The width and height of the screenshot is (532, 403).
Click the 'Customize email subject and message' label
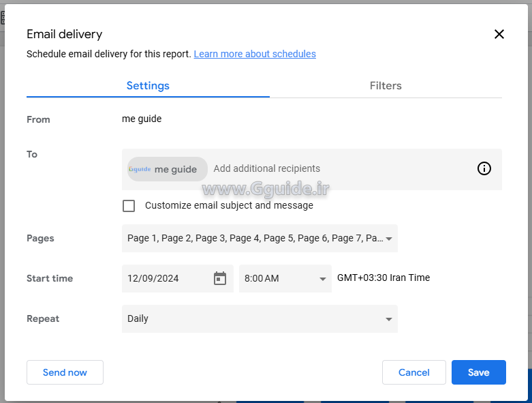[x=229, y=205]
